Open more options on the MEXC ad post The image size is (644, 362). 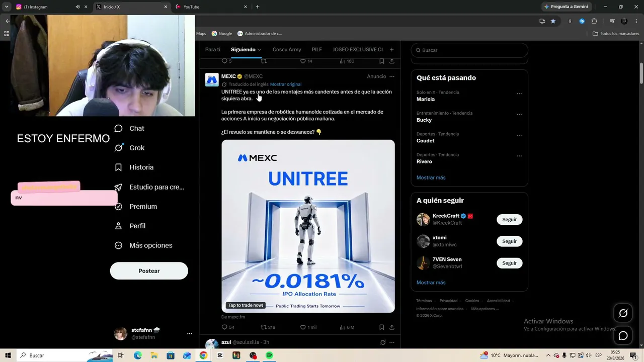[392, 76]
